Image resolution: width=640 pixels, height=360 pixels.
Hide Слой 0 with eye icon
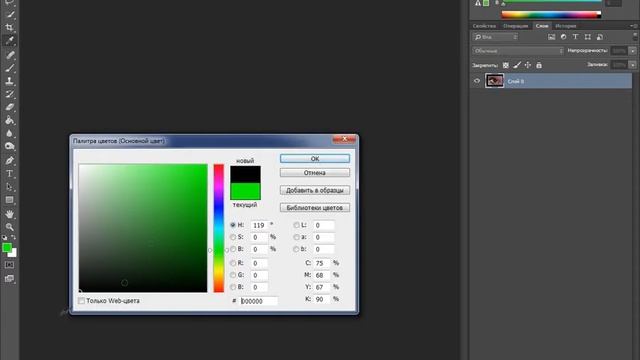coord(477,81)
